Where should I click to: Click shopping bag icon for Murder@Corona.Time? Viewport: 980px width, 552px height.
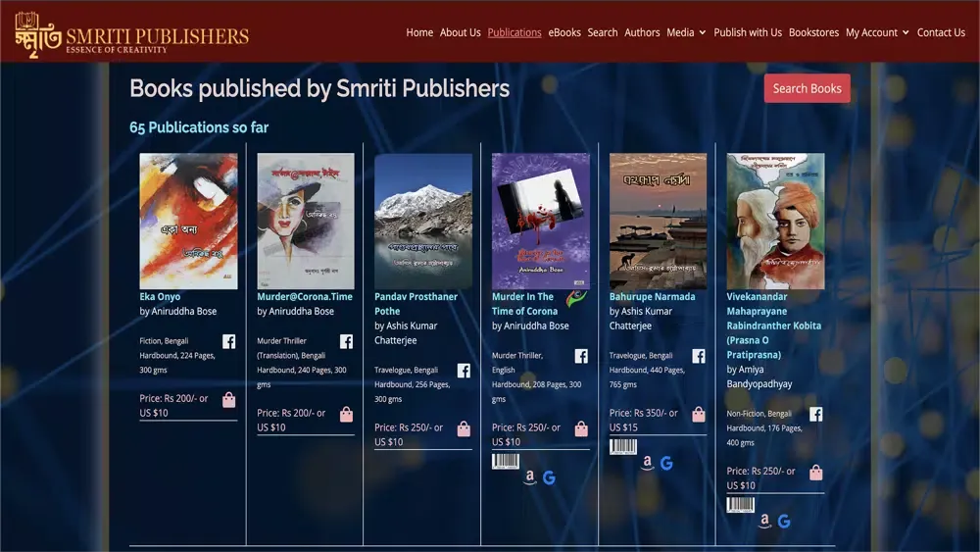point(346,415)
